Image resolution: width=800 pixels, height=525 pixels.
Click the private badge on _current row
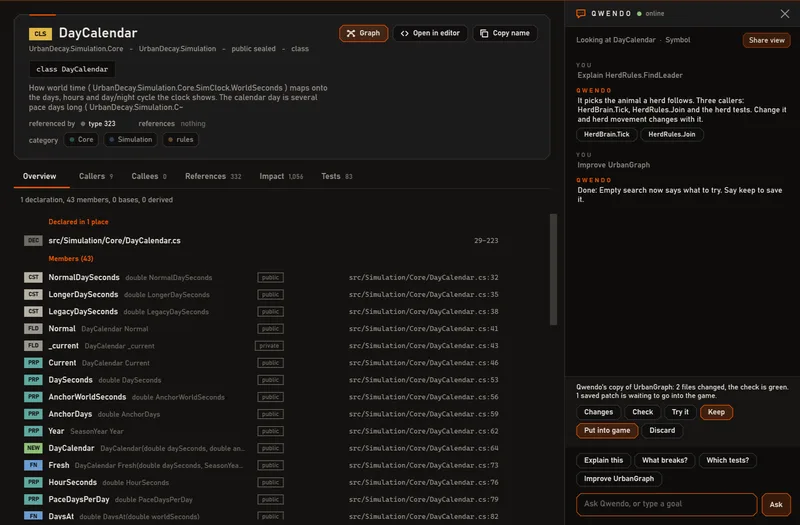269,346
